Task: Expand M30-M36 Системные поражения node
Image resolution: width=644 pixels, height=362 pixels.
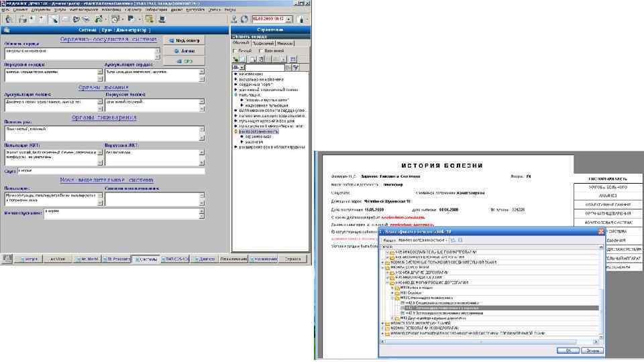Action: coord(382,262)
